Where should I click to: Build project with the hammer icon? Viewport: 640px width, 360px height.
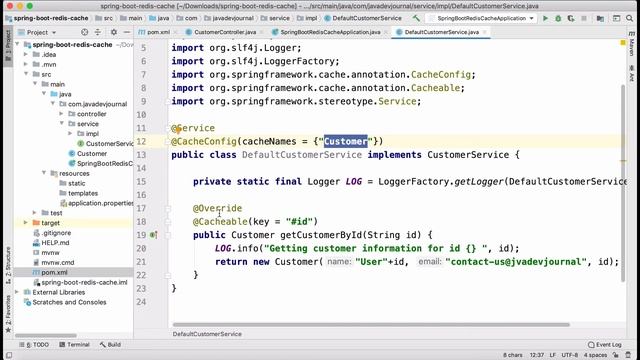coord(416,18)
